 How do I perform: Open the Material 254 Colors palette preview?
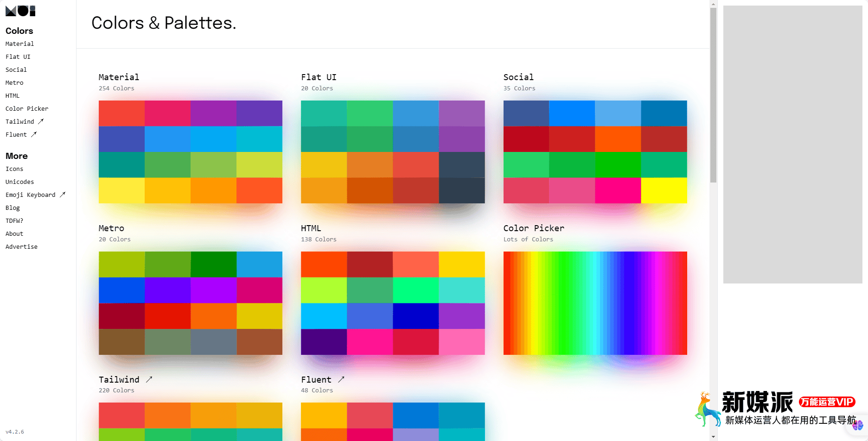click(190, 151)
